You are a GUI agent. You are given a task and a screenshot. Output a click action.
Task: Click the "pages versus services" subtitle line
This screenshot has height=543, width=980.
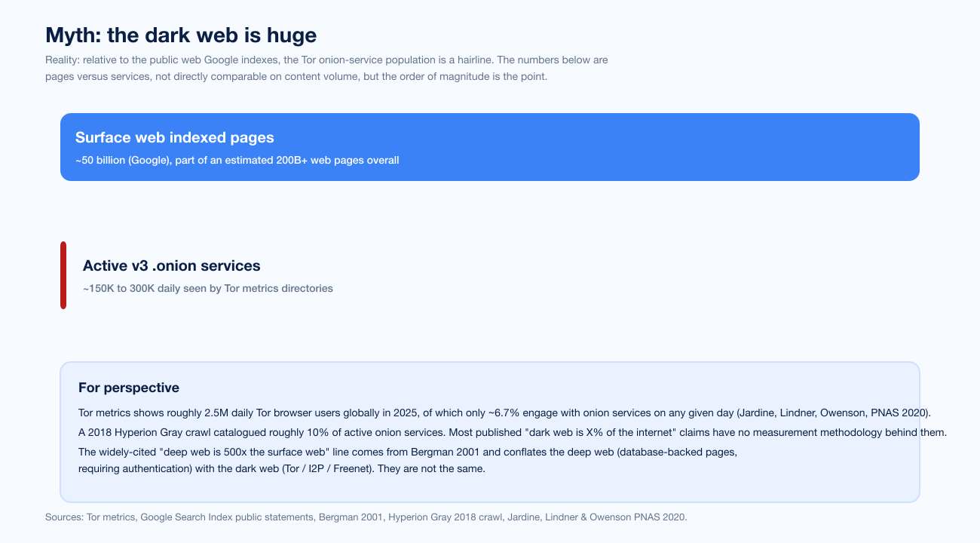tap(302, 77)
